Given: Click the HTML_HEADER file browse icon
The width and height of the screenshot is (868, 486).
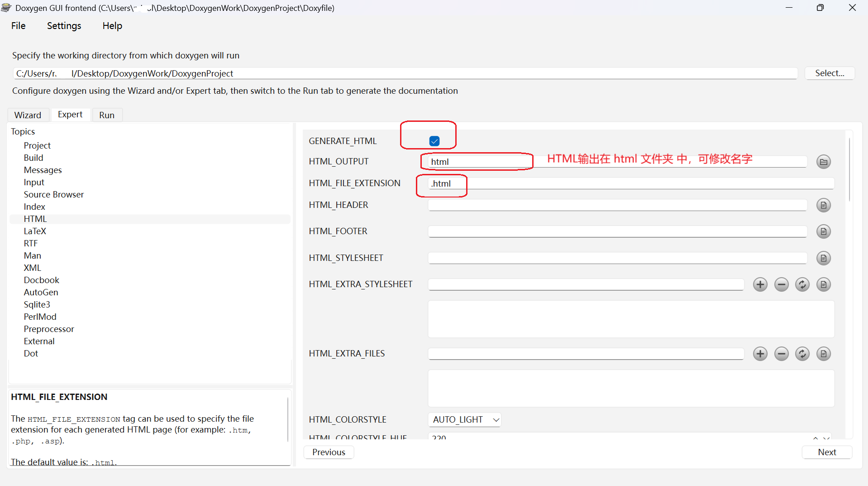Looking at the screenshot, I should point(823,205).
